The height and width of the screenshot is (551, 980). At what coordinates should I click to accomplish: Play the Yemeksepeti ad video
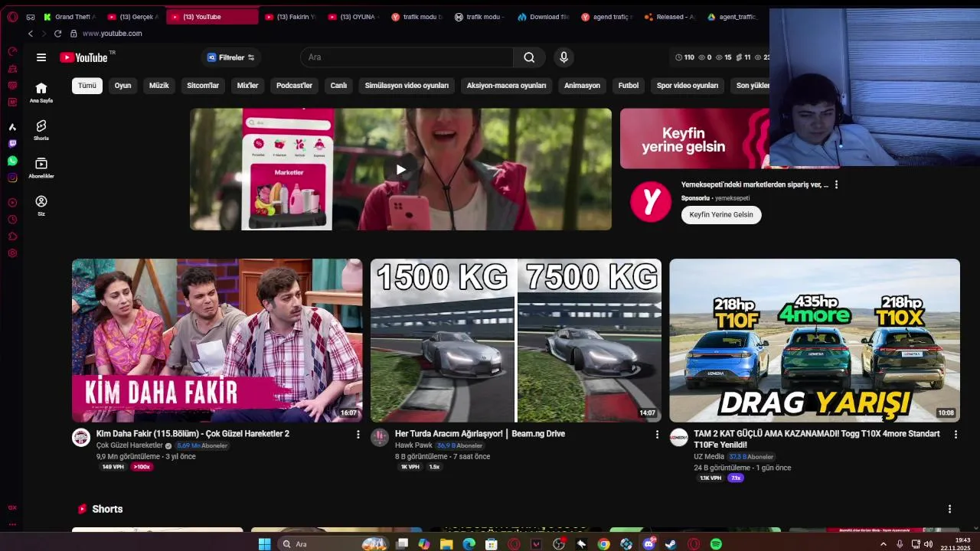400,169
